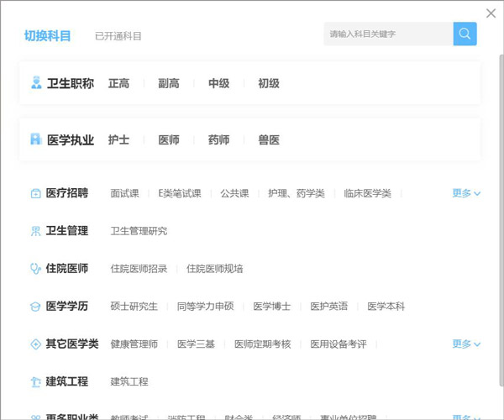Click the 其它医学类 diamond icon
This screenshot has width=504, height=420.
coord(35,344)
